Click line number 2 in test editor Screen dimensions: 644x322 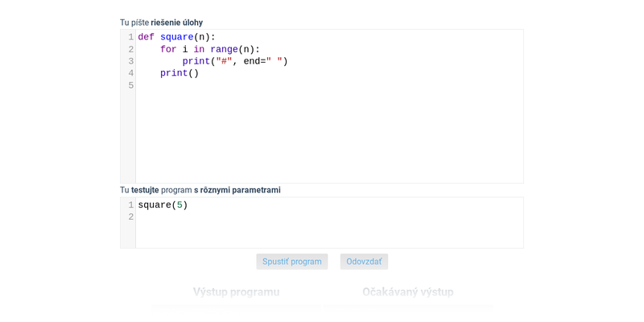(130, 217)
